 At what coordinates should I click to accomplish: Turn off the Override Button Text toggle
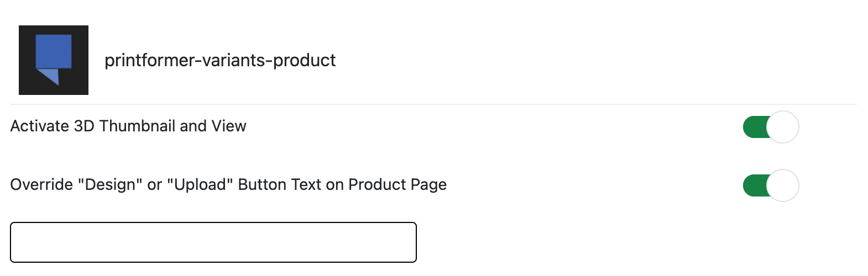771,185
